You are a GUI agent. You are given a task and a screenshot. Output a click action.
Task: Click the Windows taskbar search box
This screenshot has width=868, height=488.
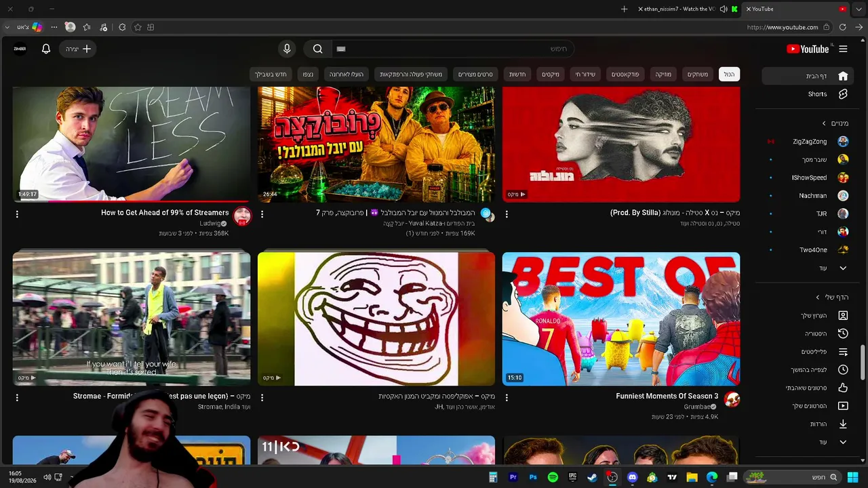point(791,477)
